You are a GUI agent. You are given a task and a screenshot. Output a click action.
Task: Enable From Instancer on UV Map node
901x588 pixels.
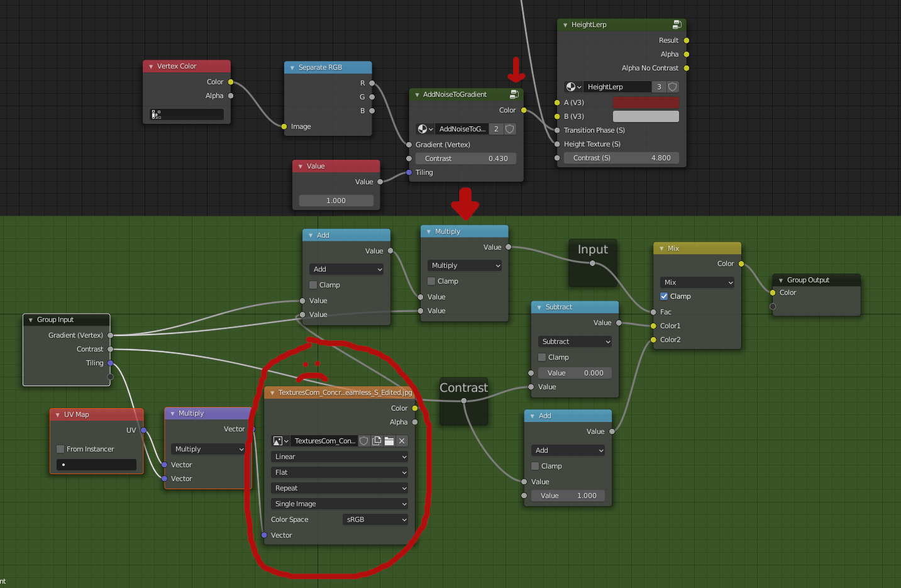tap(60, 449)
